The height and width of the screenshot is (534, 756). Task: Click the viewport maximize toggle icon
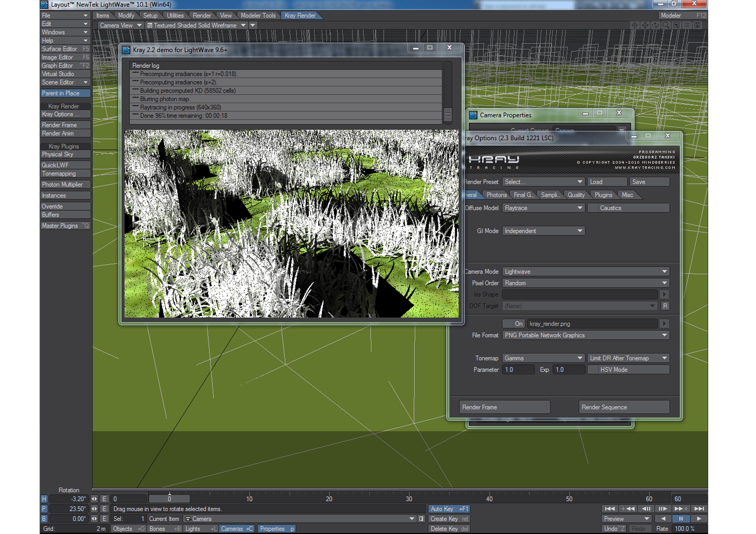[676, 25]
